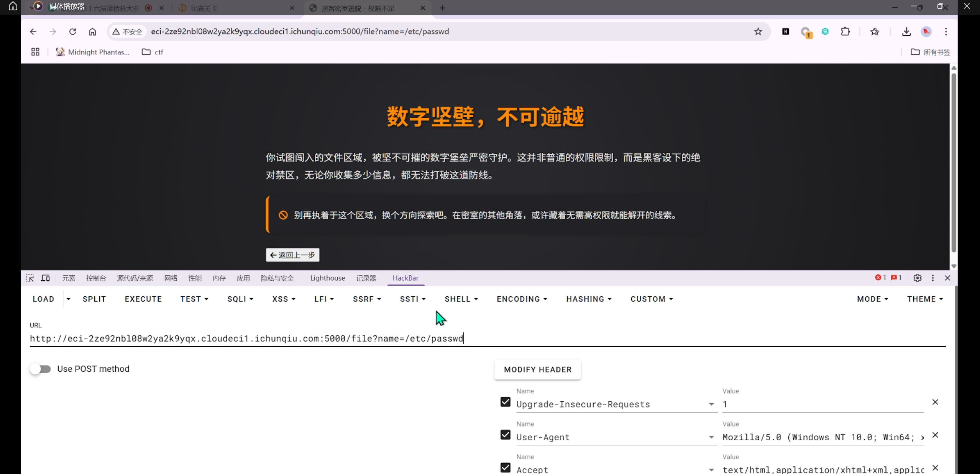Switch to the 控制台 console tab
This screenshot has width=980, height=474.
tap(96, 278)
